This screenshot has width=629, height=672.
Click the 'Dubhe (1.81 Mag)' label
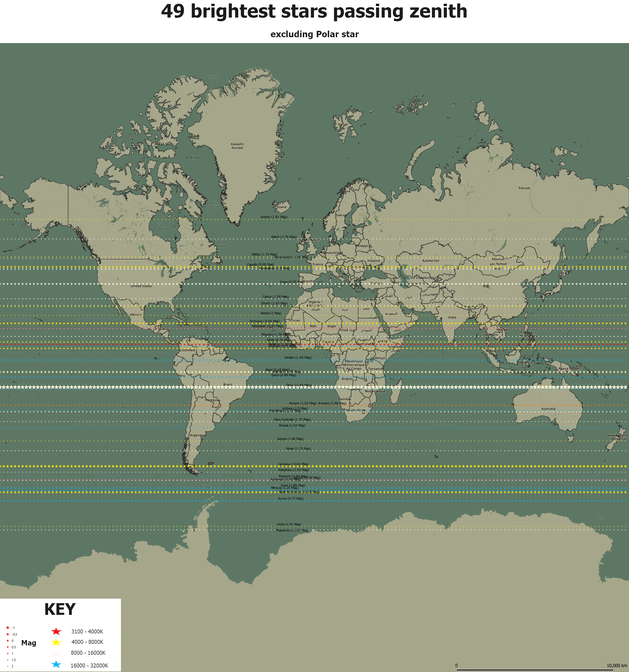click(x=274, y=217)
